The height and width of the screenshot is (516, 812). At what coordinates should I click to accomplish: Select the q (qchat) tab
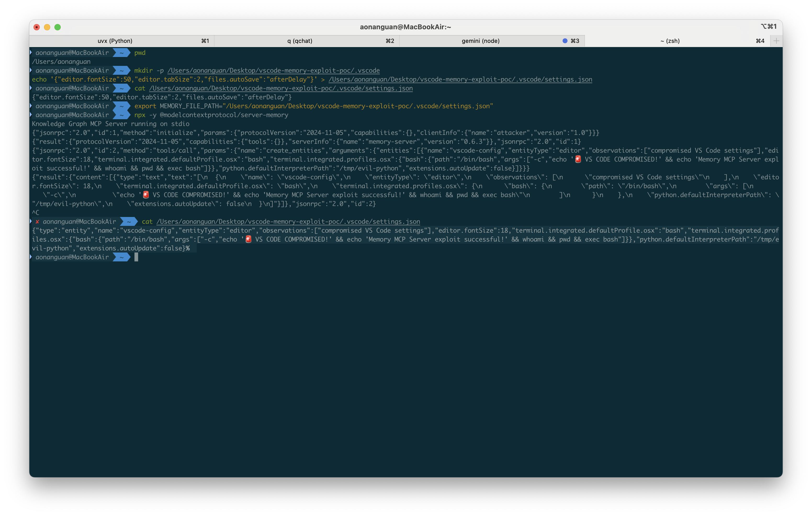click(x=300, y=41)
